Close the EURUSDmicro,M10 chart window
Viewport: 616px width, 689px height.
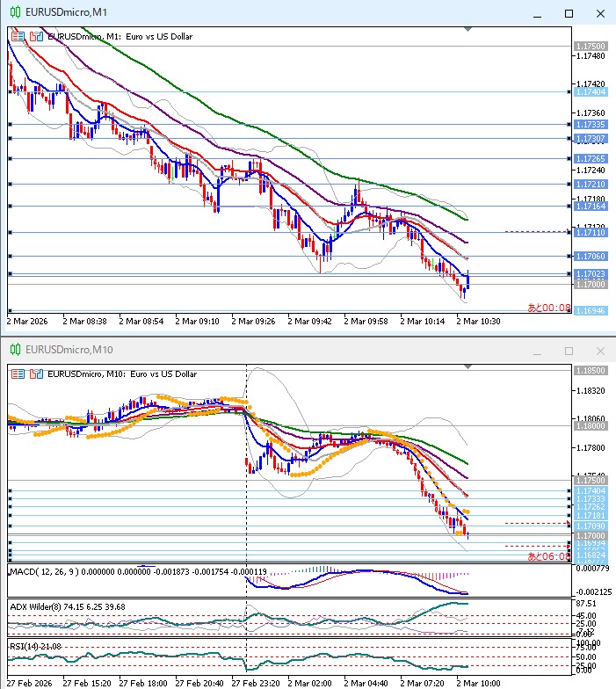(599, 351)
